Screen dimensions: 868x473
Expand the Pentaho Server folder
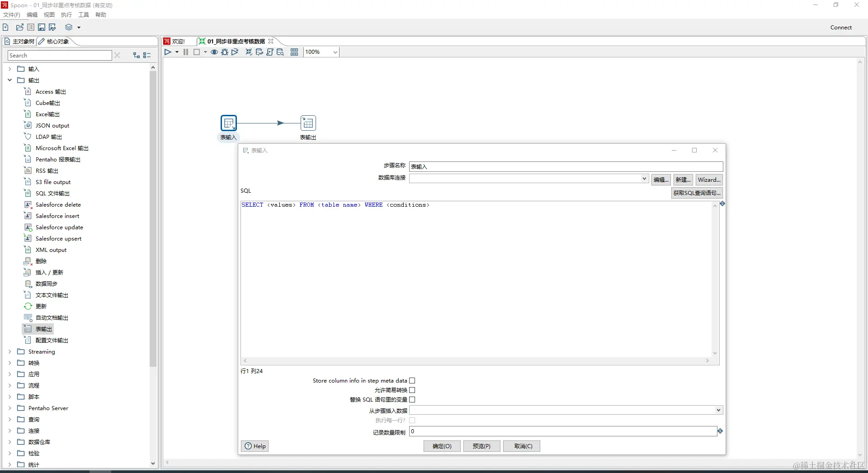pos(9,408)
